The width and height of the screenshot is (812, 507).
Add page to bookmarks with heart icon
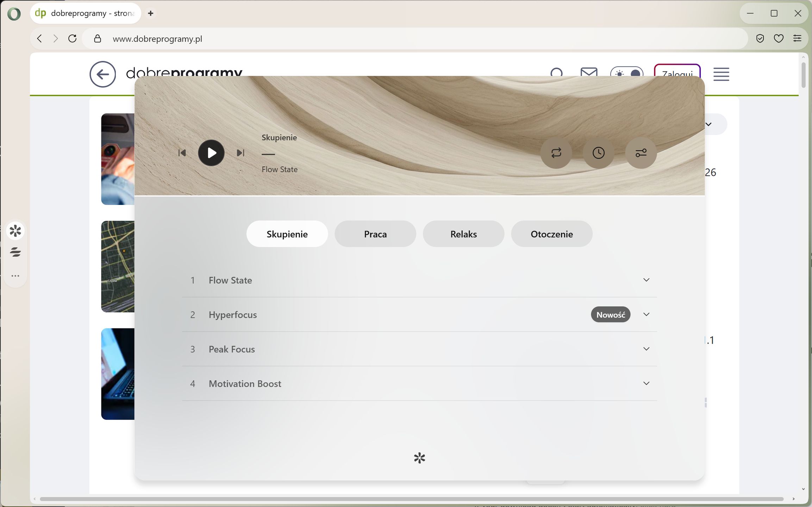(779, 39)
